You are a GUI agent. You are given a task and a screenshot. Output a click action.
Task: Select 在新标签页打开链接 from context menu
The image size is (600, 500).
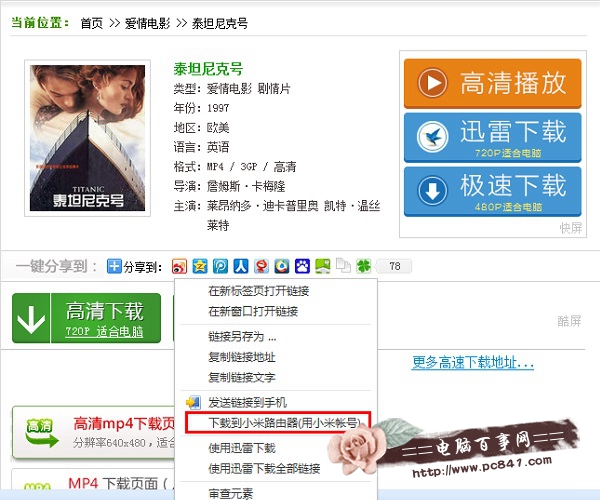coord(276,291)
